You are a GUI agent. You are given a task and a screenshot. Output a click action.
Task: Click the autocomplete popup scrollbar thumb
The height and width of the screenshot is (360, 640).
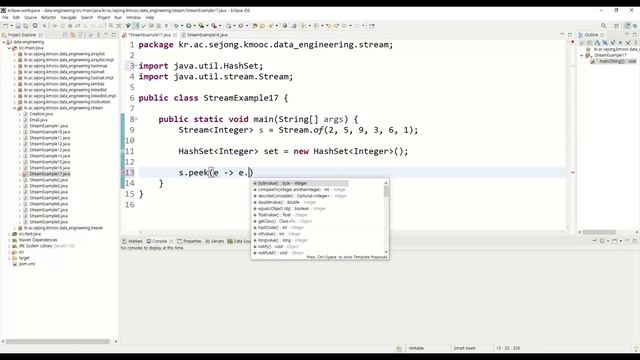pyautogui.click(x=386, y=191)
